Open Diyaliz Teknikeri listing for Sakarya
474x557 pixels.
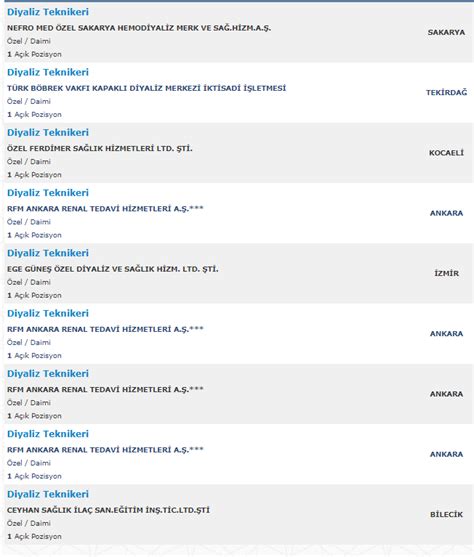(x=48, y=12)
